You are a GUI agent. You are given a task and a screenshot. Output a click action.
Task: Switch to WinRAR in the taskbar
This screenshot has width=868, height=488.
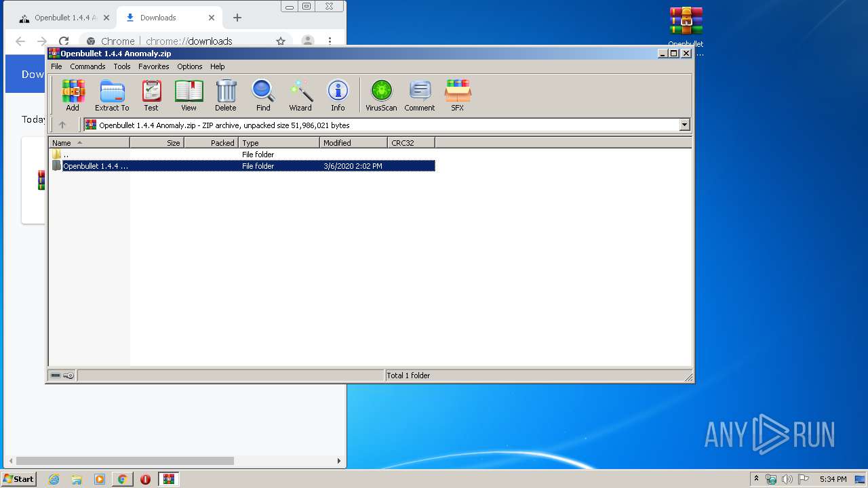pos(169,479)
